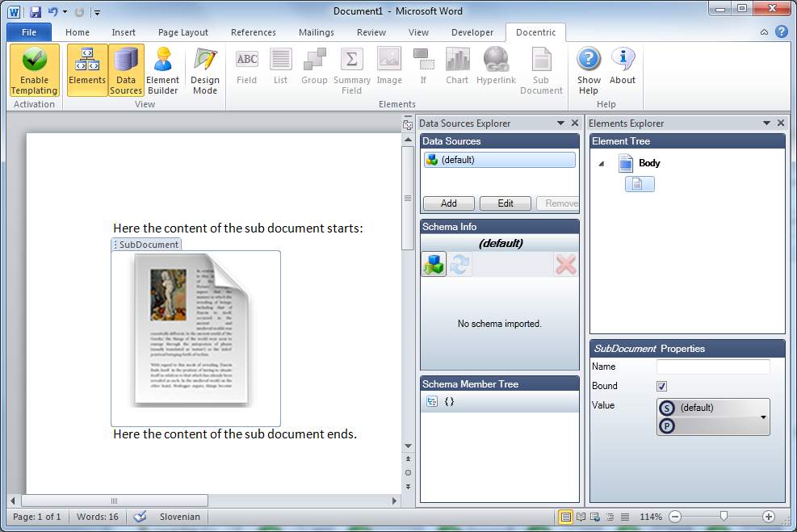This screenshot has height=532, width=797.
Task: Uncheck the Bound checkbox
Action: [x=662, y=386]
